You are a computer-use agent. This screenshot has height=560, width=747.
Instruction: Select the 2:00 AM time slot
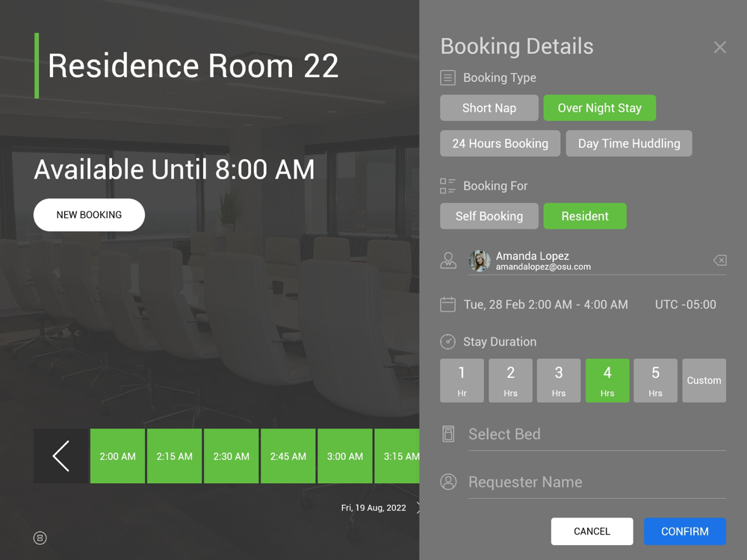point(118,455)
